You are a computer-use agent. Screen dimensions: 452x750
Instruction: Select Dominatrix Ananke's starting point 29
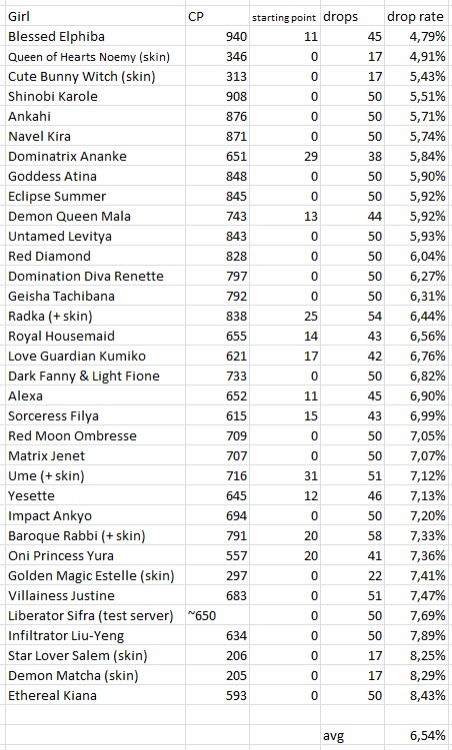tap(285, 156)
